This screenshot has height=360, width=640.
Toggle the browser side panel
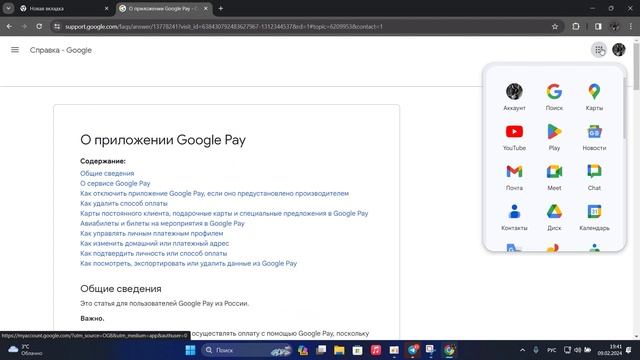point(598,27)
